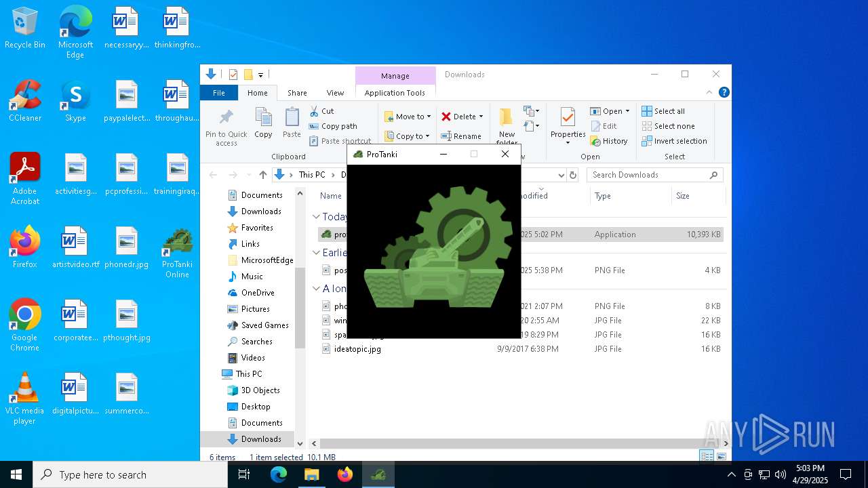
Task: Select Documents under Quick access in navigation pane
Action: pyautogui.click(x=262, y=195)
